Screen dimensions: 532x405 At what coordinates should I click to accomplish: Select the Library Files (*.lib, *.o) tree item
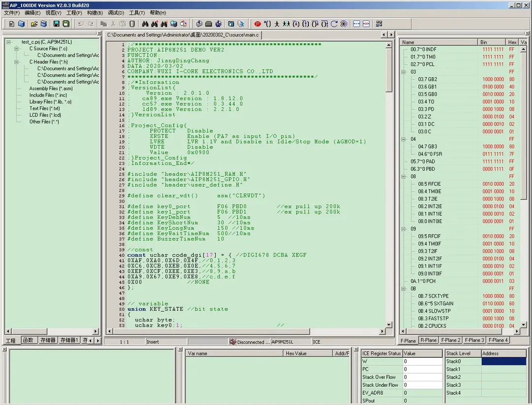pos(50,102)
